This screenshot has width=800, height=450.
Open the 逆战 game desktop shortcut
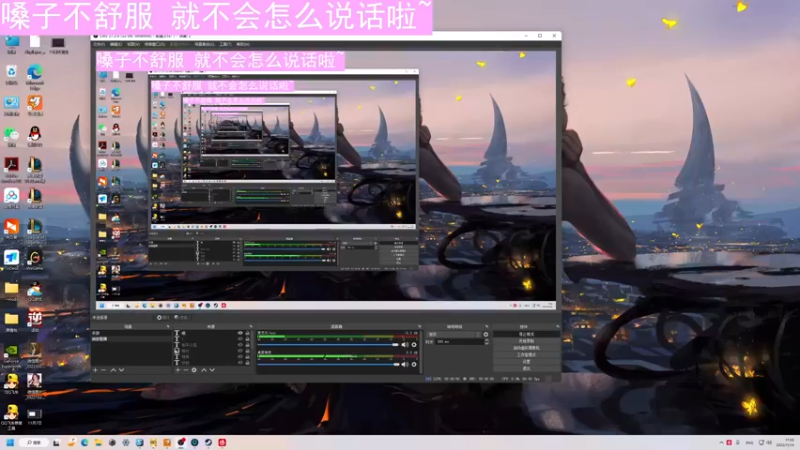click(x=35, y=322)
